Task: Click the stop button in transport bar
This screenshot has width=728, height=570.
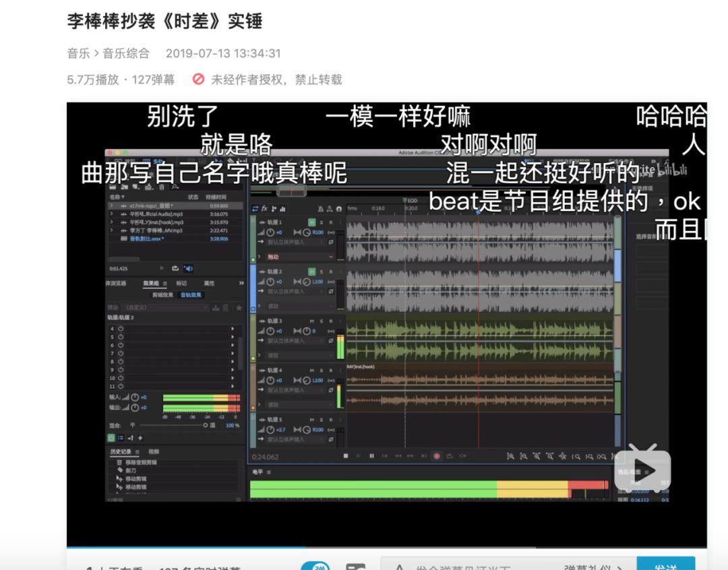Action: coord(346,456)
